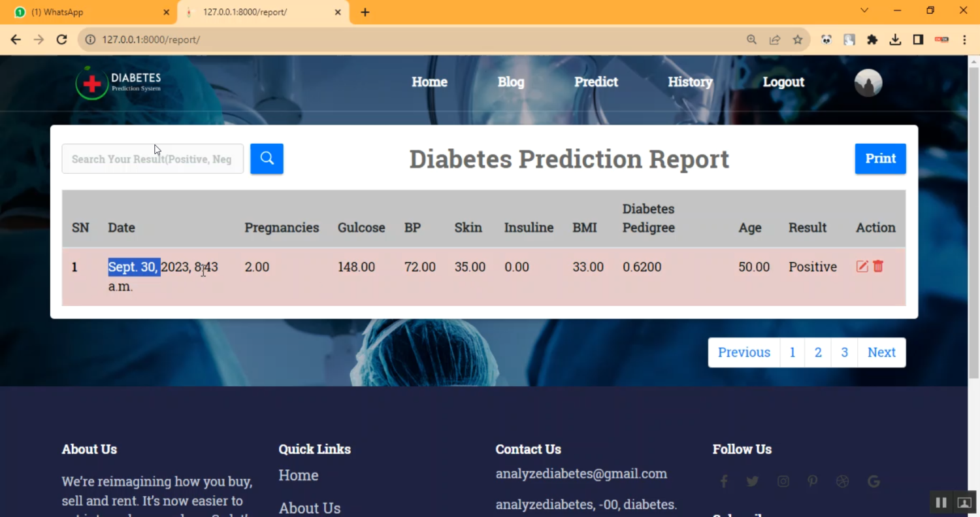The width and height of the screenshot is (980, 517).
Task: Go to the History page in navbar
Action: pos(690,82)
